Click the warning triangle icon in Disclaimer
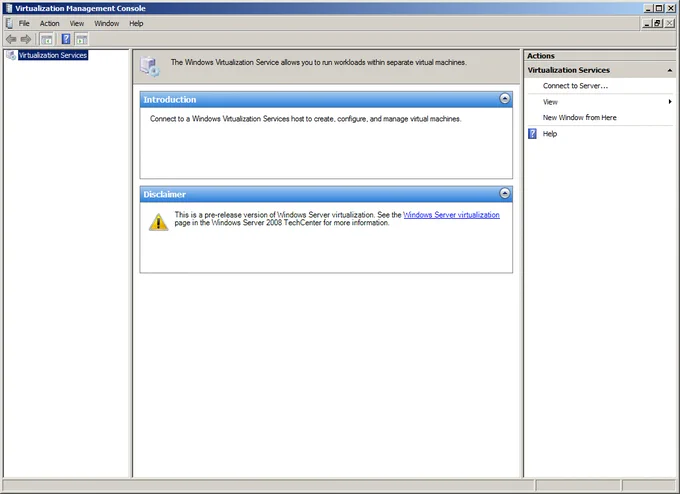Screen dimensions: 680x494 click(158, 222)
